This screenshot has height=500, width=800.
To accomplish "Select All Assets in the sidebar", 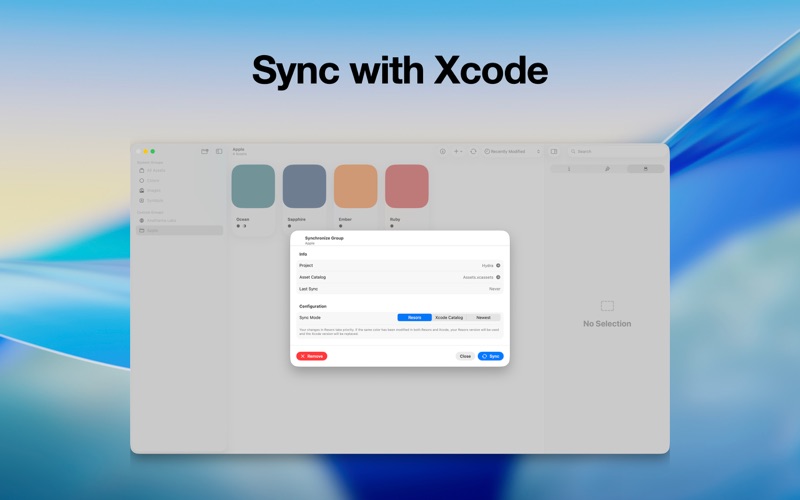I will (x=180, y=170).
